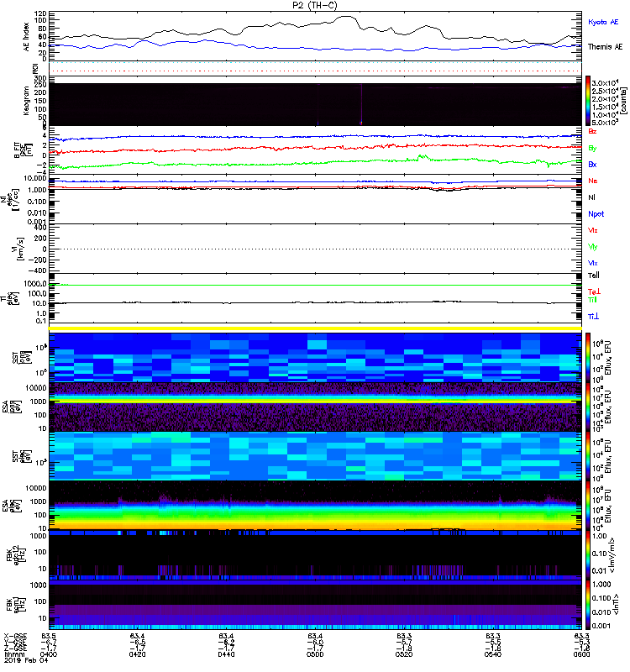Click the nT color bar at bottom right
The width and height of the screenshot is (630, 672).
coord(588,605)
